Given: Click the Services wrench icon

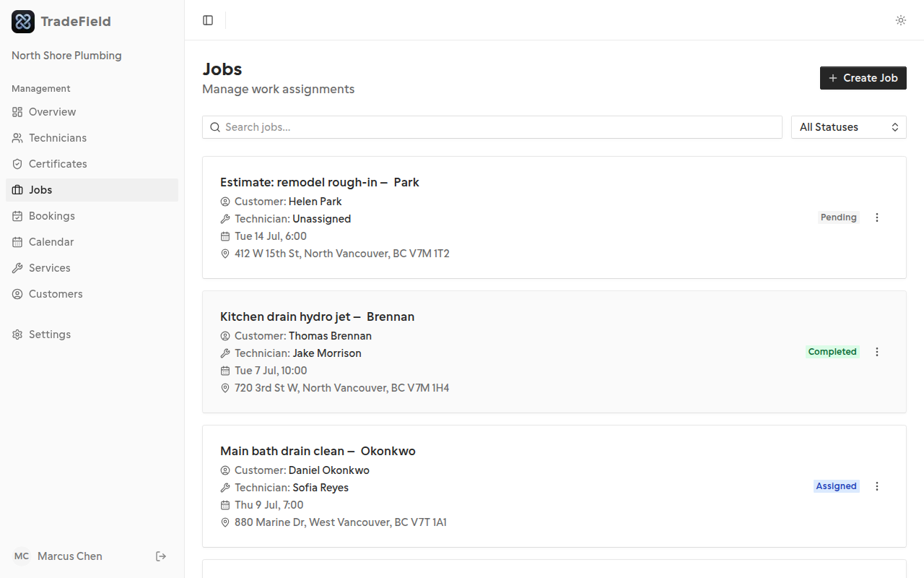Looking at the screenshot, I should point(17,268).
